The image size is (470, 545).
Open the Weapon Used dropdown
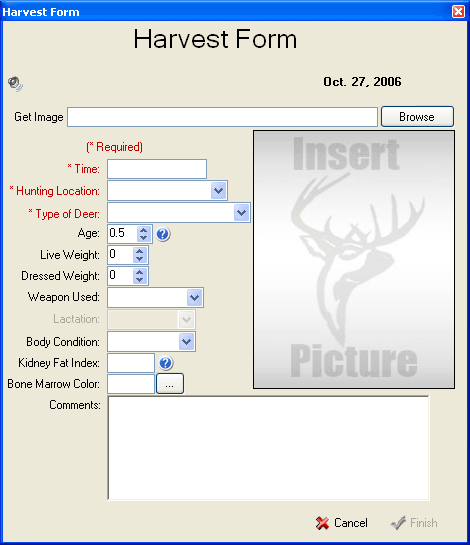pyautogui.click(x=195, y=298)
